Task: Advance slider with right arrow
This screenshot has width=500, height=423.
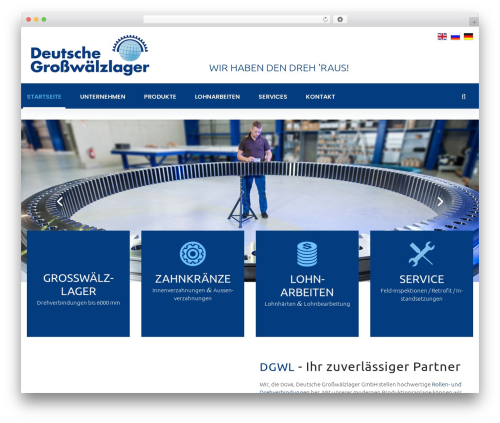Action: click(440, 202)
